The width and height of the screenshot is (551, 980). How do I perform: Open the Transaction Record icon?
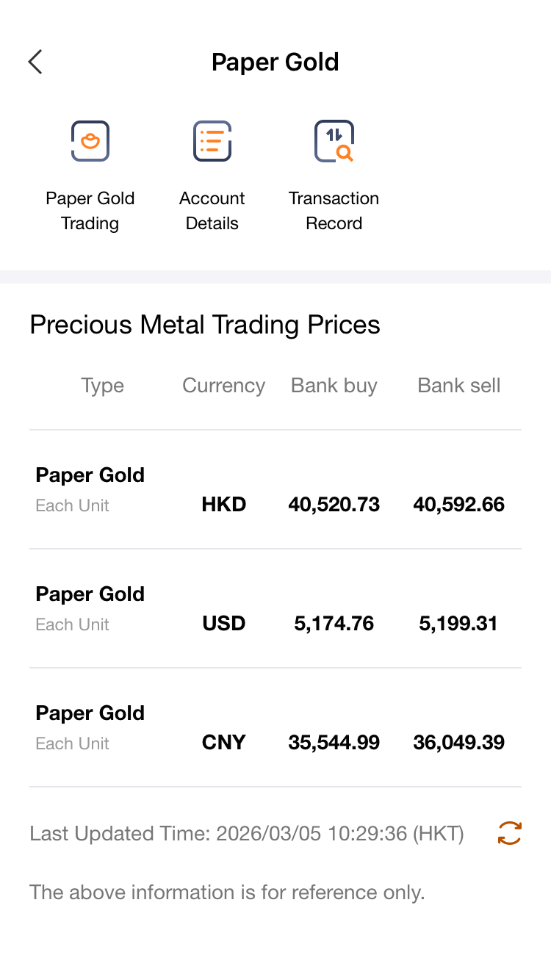(x=334, y=140)
